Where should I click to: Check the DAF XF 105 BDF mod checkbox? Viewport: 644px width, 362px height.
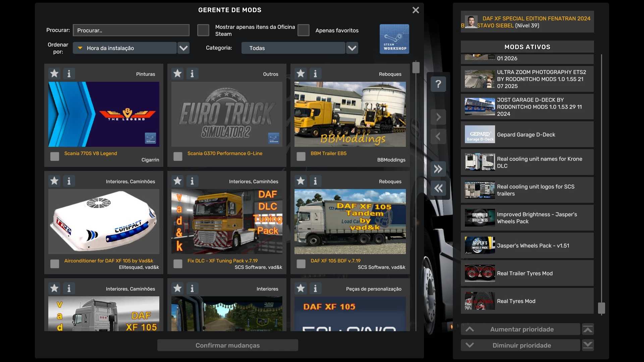[301, 264]
